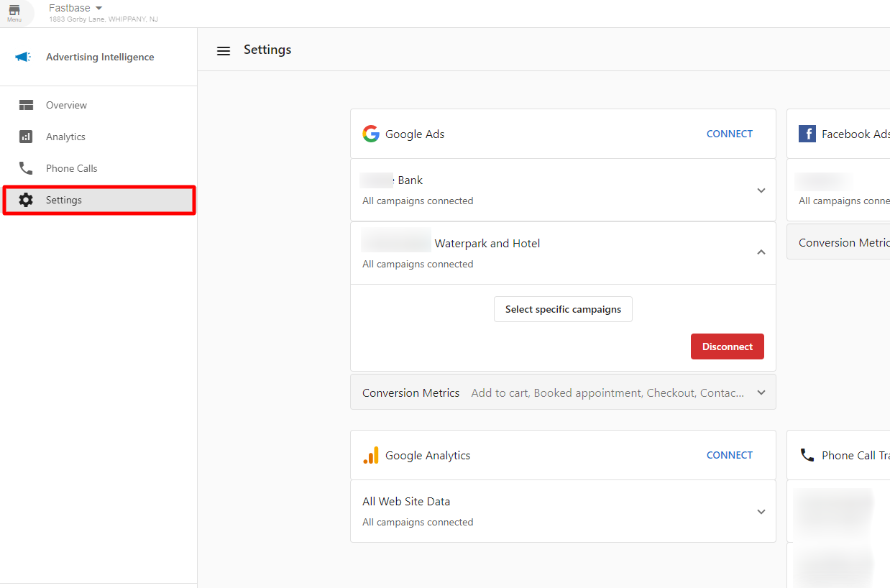Click the Phone Calls handset icon
This screenshot has width=890, height=588.
click(x=27, y=167)
